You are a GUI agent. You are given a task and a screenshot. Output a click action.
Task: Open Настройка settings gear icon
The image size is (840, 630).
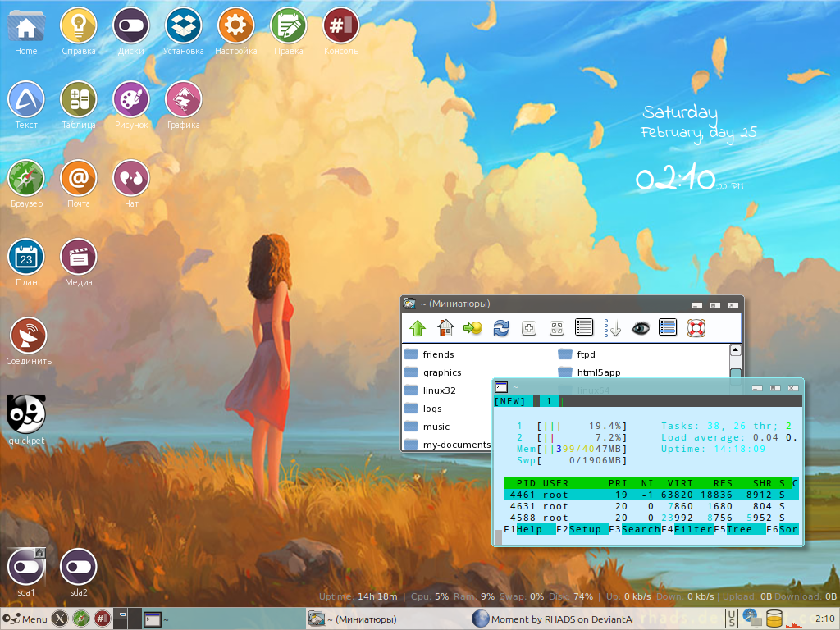click(x=235, y=27)
